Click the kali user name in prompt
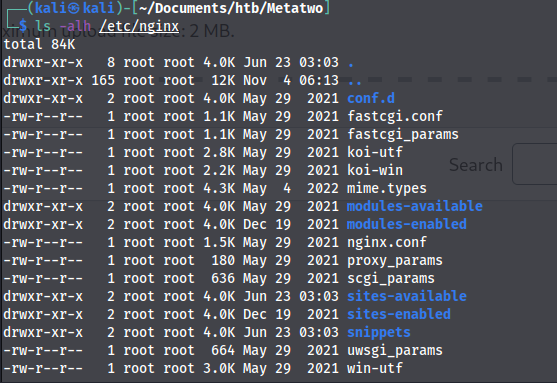 pyautogui.click(x=51, y=8)
